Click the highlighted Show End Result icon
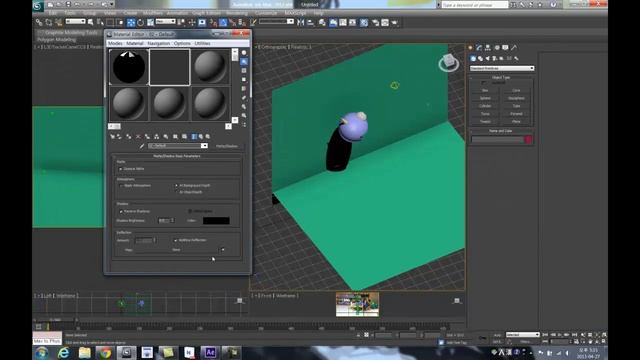This screenshot has height=360, width=640. coord(194,137)
